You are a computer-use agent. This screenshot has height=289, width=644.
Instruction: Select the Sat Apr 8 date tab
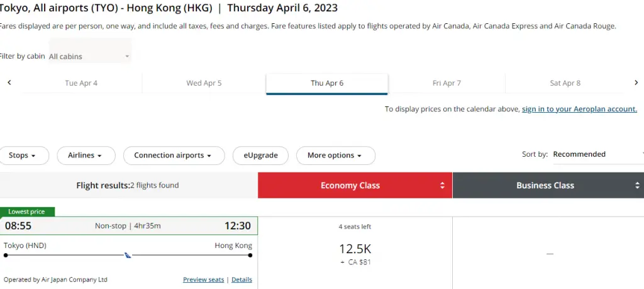565,83
